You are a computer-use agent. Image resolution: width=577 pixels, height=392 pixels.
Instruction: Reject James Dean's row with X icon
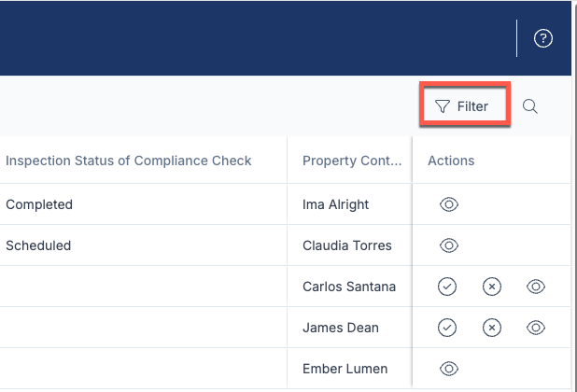(x=492, y=328)
